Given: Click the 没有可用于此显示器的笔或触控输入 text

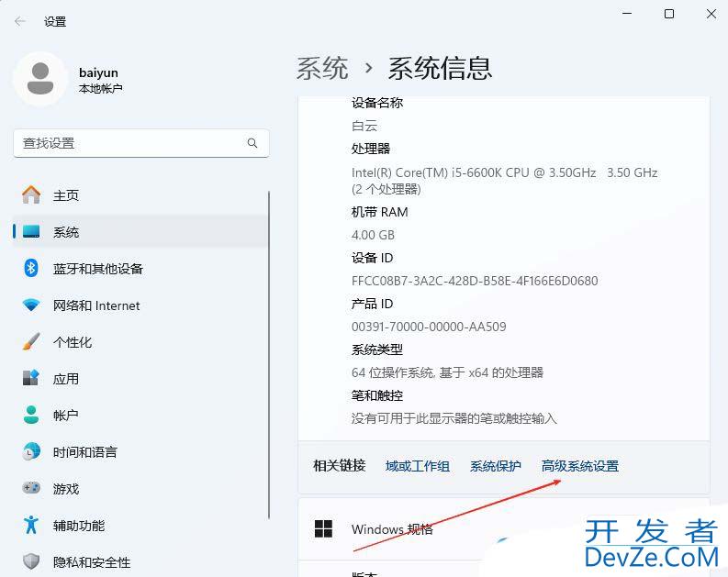Looking at the screenshot, I should tap(454, 418).
